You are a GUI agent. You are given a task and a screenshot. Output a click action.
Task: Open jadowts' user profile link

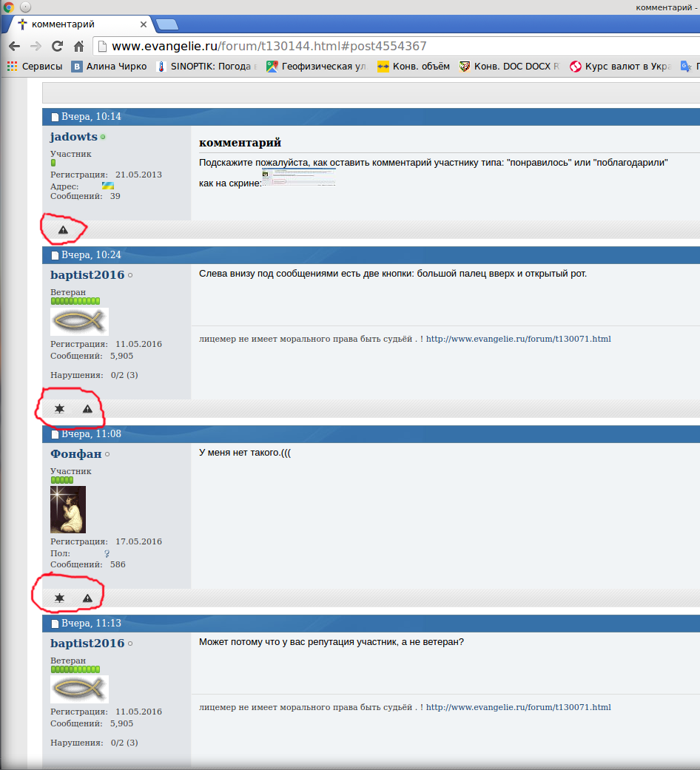(x=73, y=137)
